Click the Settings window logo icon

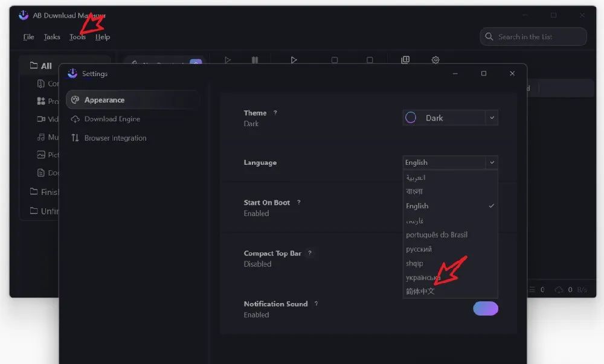point(72,74)
